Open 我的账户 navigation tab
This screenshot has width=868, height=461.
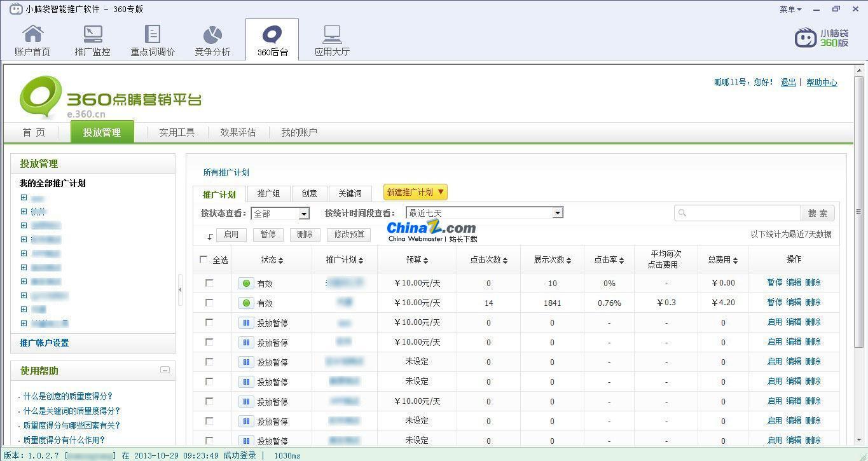[299, 132]
